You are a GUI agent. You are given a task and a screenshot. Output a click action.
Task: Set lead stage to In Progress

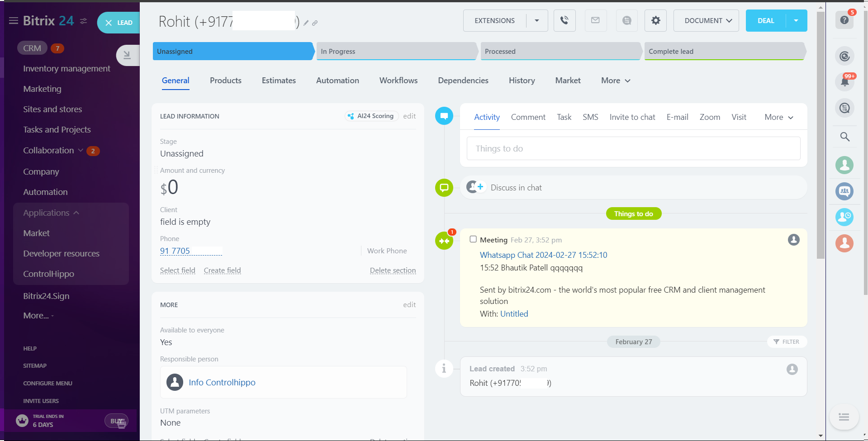click(x=396, y=52)
